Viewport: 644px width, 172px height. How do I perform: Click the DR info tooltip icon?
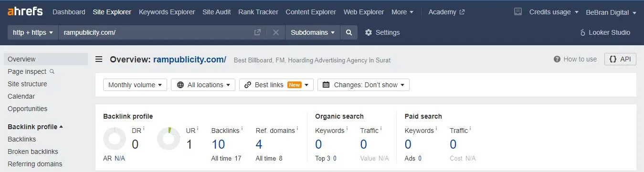(x=144, y=129)
